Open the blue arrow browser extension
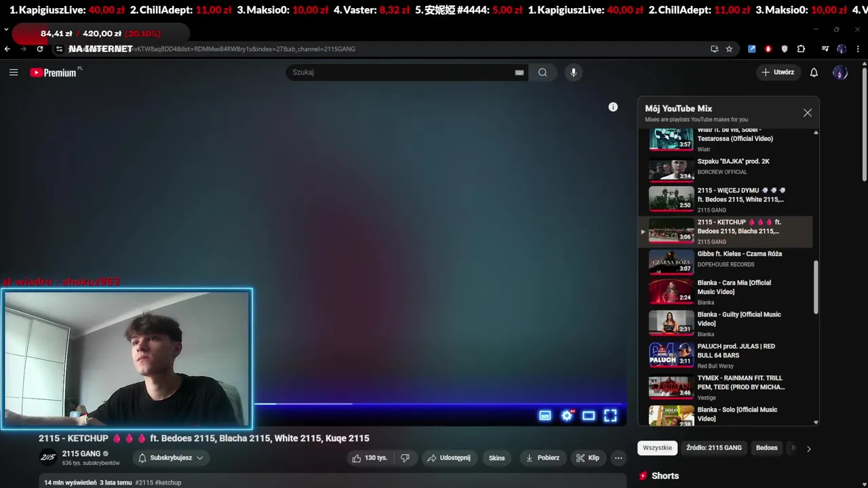The height and width of the screenshot is (488, 868). point(752,49)
